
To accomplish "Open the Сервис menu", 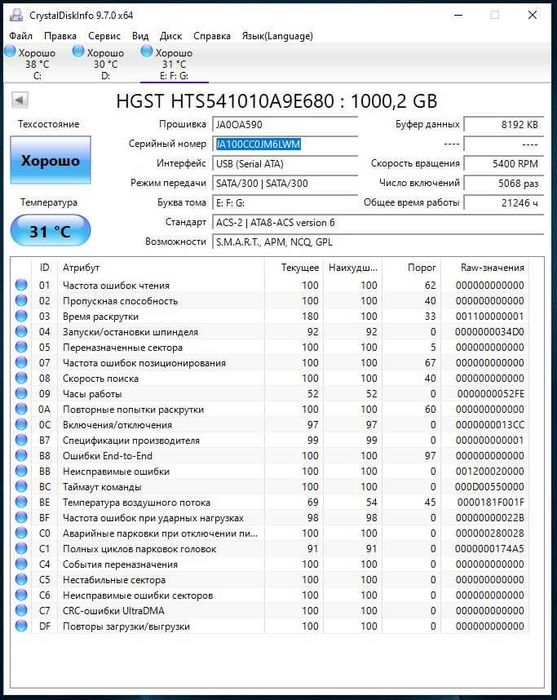I will tap(104, 36).
